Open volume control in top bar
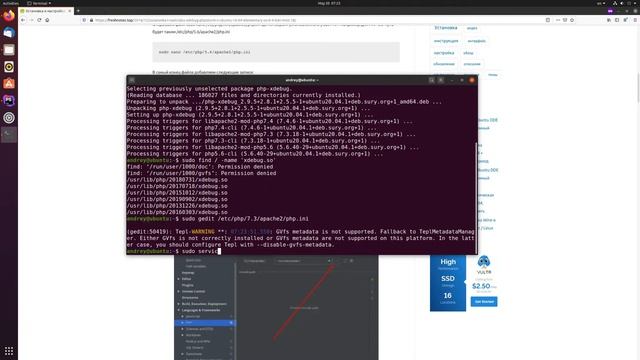 [x=622, y=3]
